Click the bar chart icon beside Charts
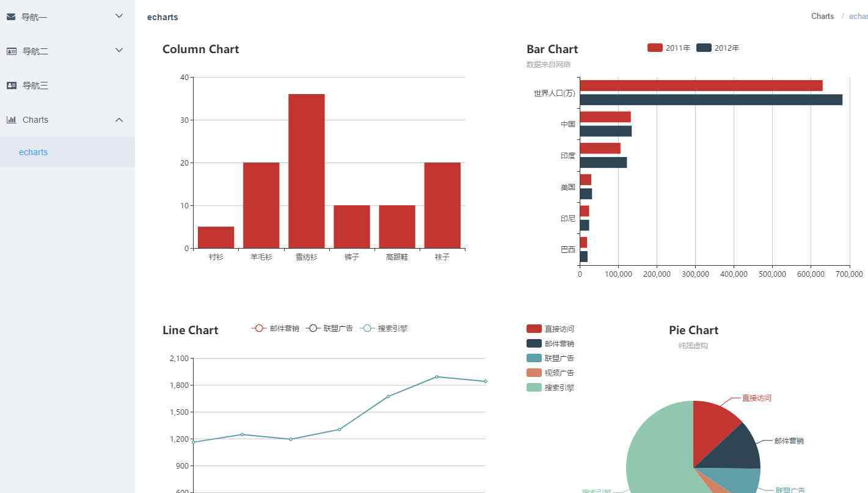Viewport: 868px width, 493px height. [12, 120]
